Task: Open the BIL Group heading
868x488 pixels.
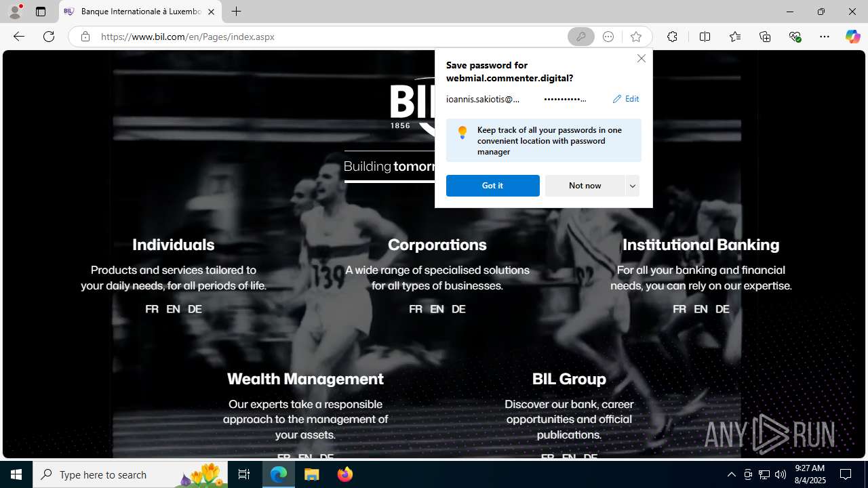Action: 569,379
